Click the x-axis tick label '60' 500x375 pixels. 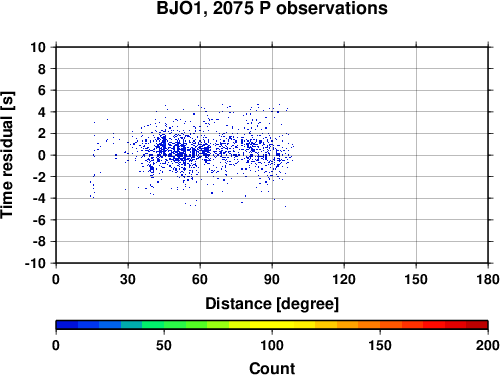pyautogui.click(x=200, y=279)
